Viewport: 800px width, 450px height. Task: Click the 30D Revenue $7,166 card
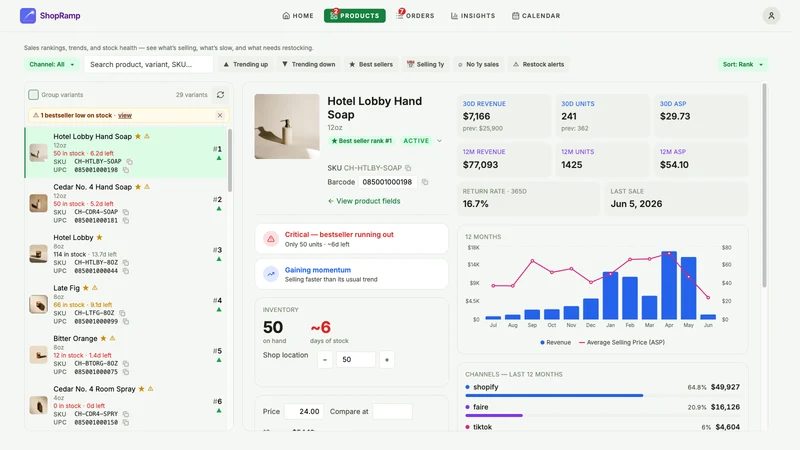click(504, 116)
